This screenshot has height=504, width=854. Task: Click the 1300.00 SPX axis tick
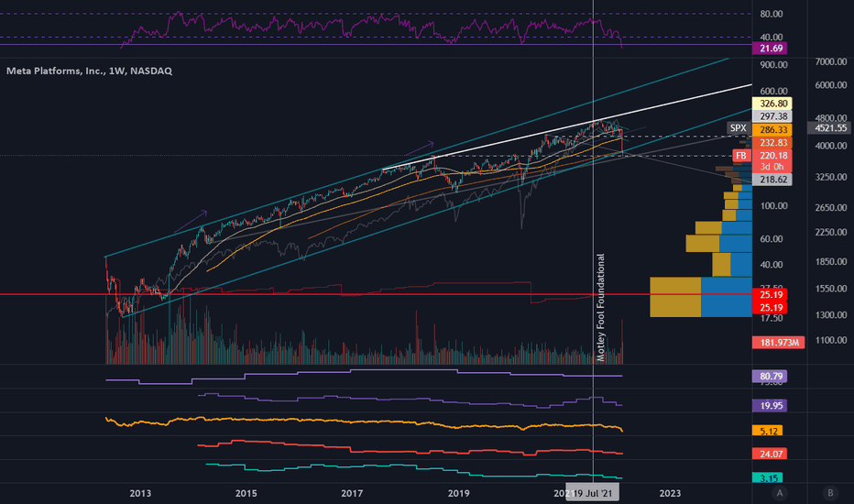pyautogui.click(x=830, y=314)
